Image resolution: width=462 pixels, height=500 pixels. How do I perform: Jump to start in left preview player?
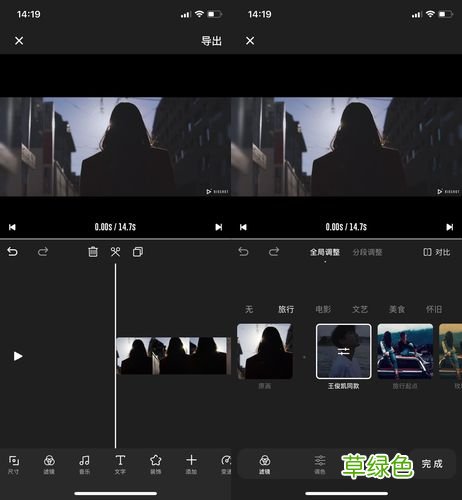(x=12, y=227)
